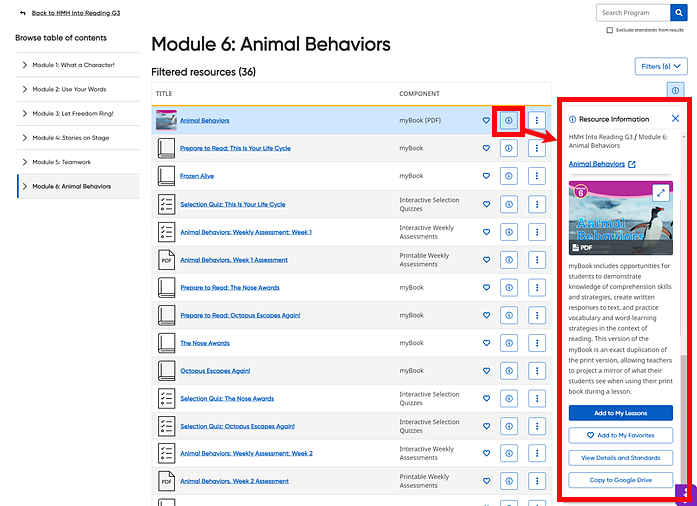Show info for Octopus Escapes Again! myBook
Image resolution: width=697 pixels, height=506 pixels.
click(509, 371)
